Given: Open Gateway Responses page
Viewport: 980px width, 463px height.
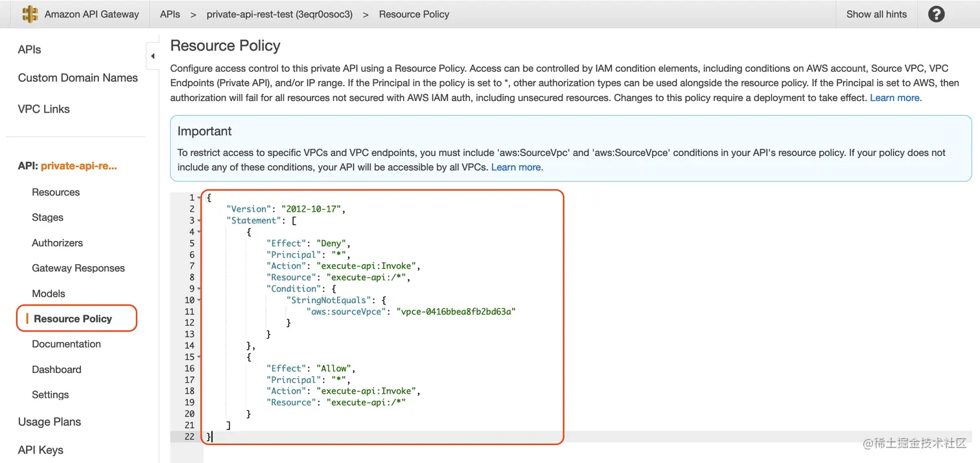Looking at the screenshot, I should (78, 268).
